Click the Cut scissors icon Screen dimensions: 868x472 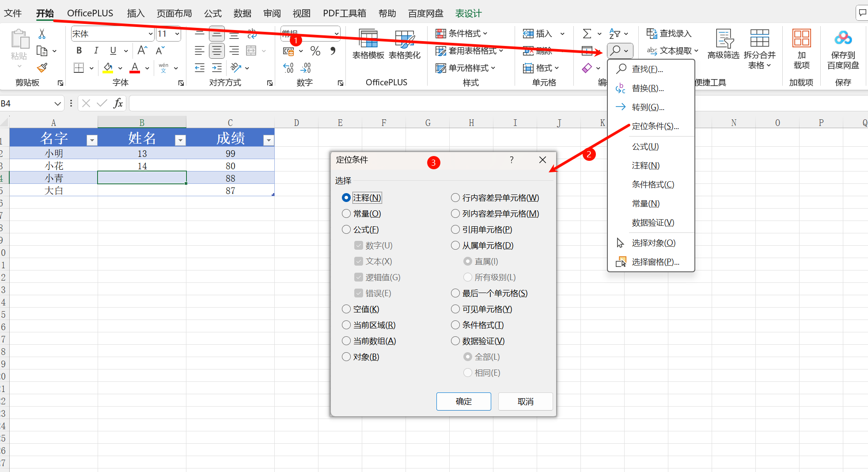coord(42,34)
